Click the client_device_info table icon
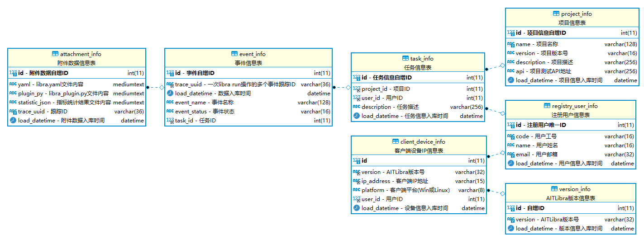Viewport: 644px width, 239px height. [396, 141]
